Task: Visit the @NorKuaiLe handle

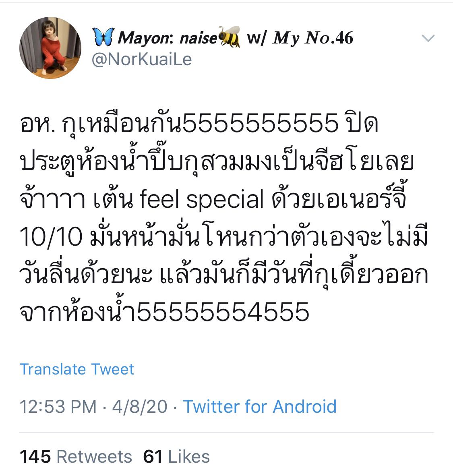Action: (142, 59)
